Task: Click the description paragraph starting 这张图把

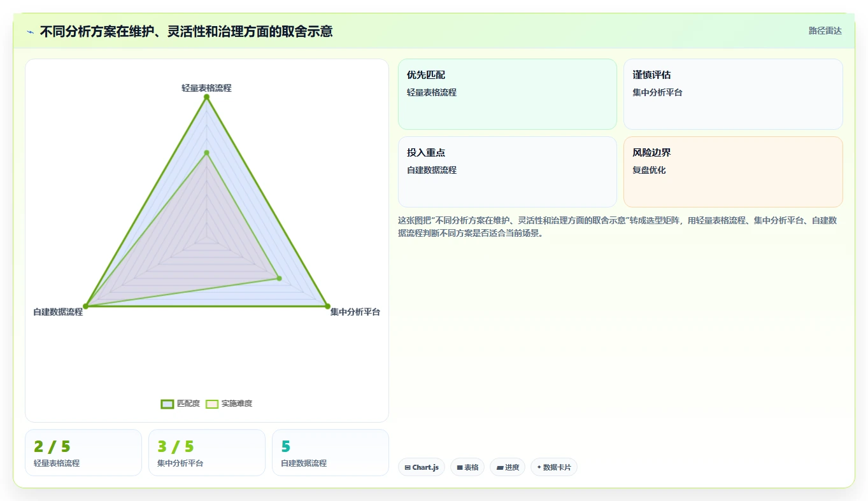Action: tap(617, 227)
